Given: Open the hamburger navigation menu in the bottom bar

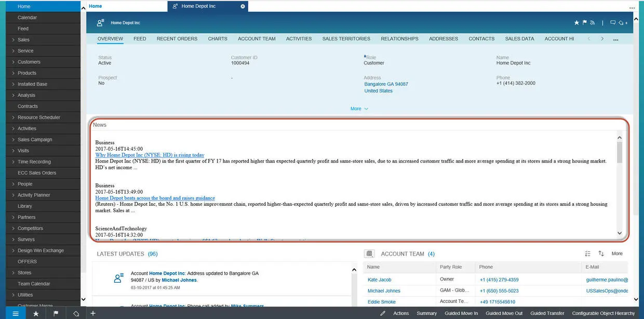Looking at the screenshot, I should click(16, 313).
